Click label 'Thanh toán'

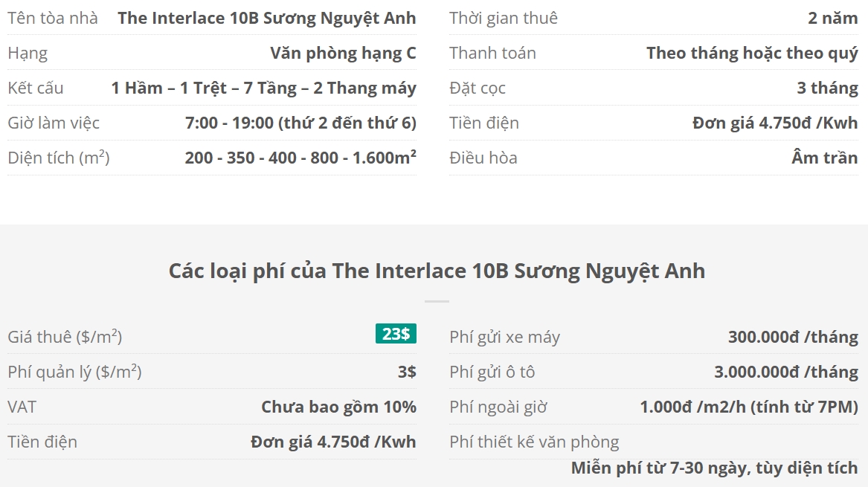pyautogui.click(x=492, y=53)
